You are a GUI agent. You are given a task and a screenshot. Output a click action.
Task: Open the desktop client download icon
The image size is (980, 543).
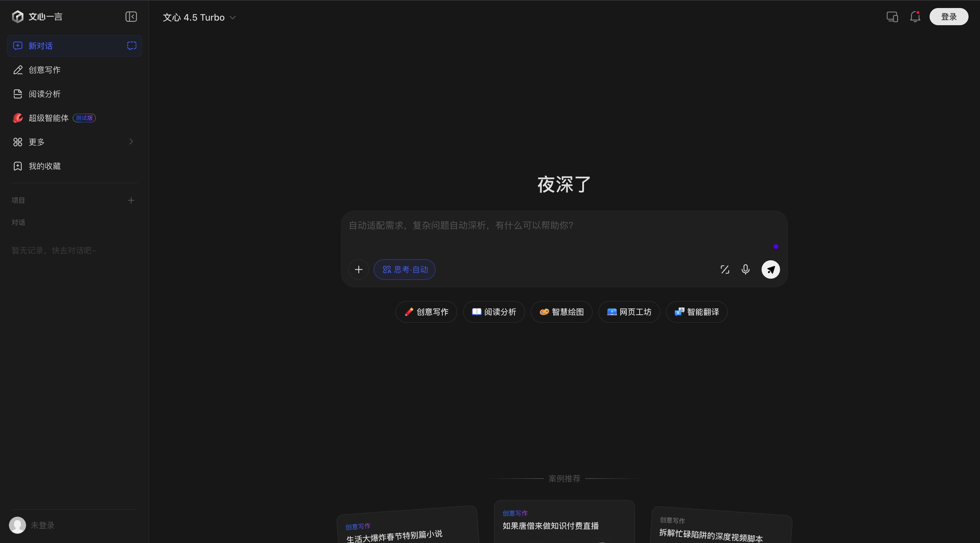click(x=892, y=17)
